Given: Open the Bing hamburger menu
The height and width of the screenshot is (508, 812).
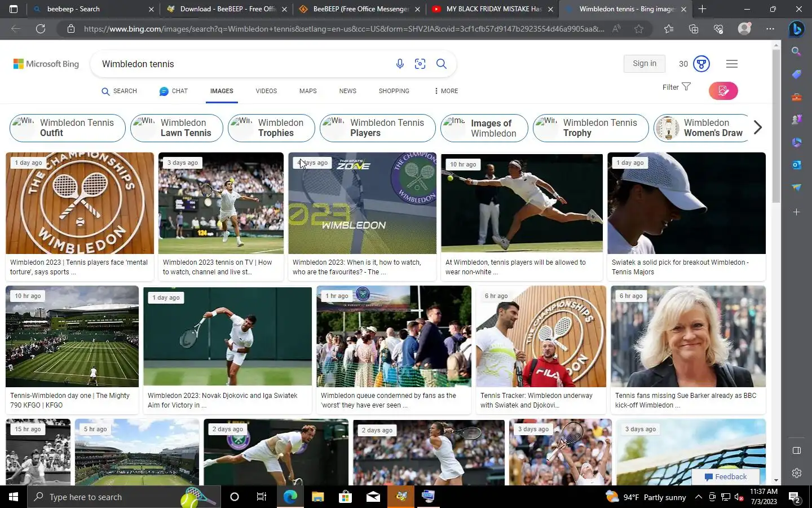Looking at the screenshot, I should click(732, 64).
